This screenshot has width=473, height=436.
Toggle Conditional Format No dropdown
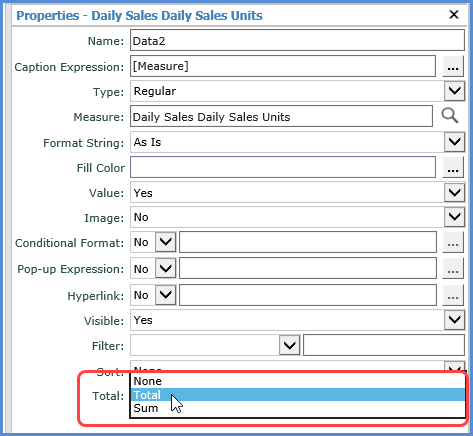coord(166,242)
